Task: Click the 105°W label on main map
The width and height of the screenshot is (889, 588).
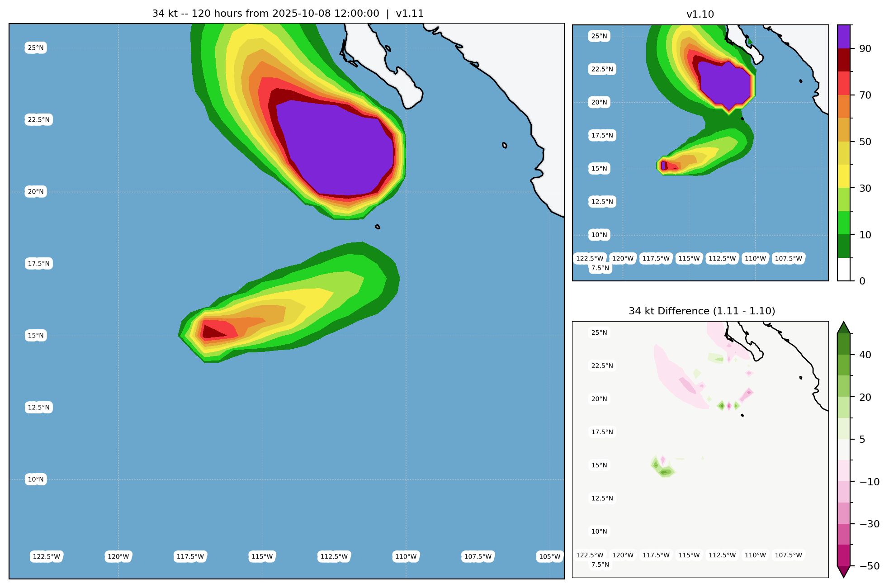Action: [549, 557]
